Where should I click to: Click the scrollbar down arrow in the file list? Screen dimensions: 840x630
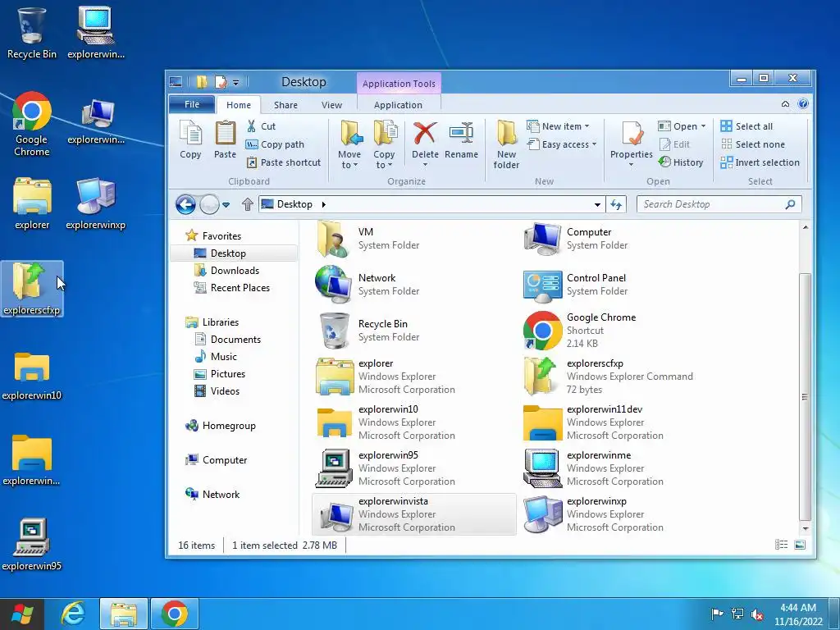click(x=805, y=528)
